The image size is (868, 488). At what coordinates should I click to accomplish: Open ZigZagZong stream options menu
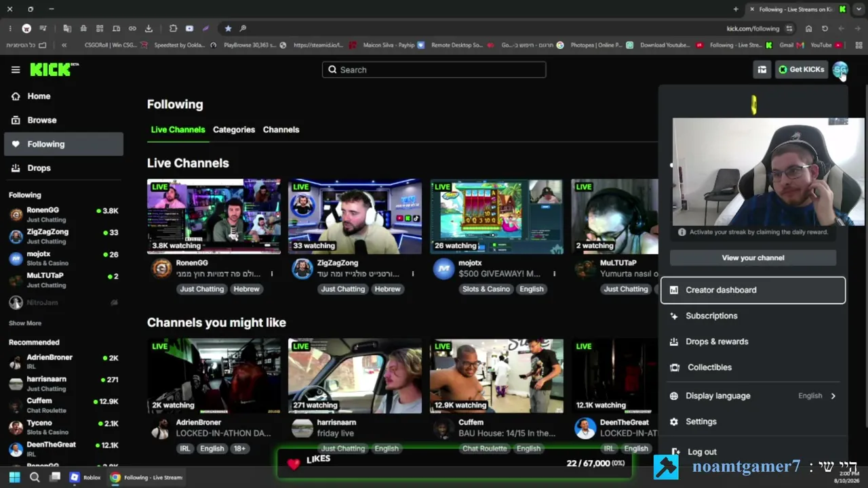tap(413, 274)
